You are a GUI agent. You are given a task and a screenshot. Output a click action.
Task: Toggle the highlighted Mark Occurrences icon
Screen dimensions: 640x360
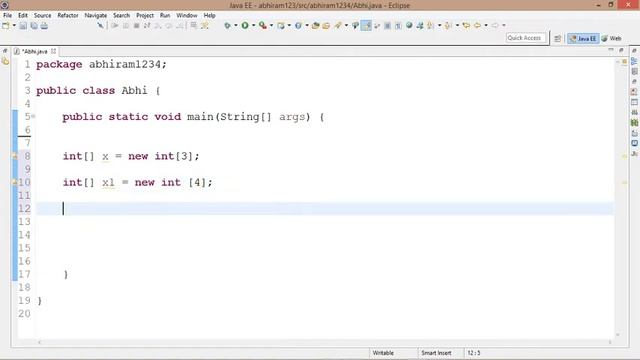click(x=366, y=25)
